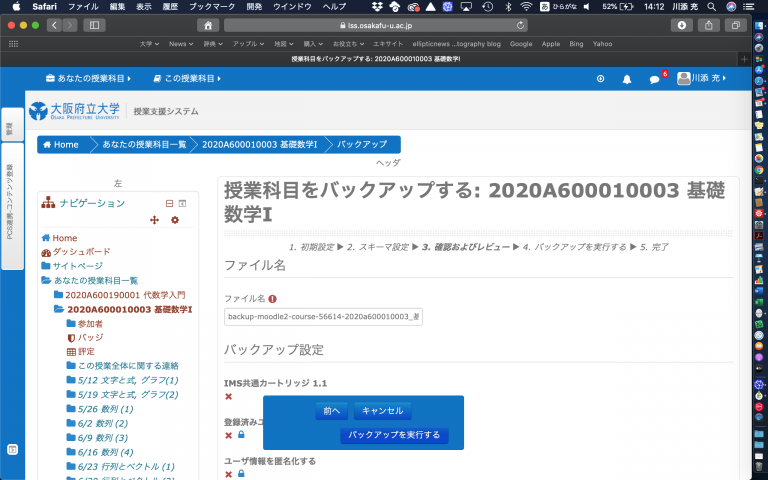
Task: Open Spotlight search in the menu bar
Action: 711,7
